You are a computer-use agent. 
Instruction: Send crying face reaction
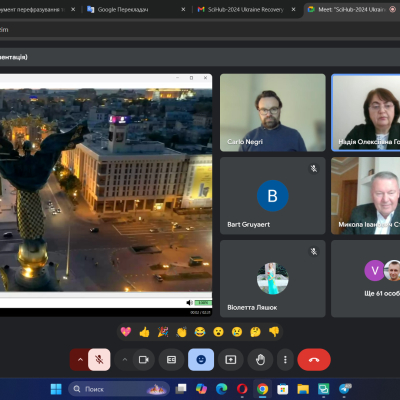(x=237, y=332)
